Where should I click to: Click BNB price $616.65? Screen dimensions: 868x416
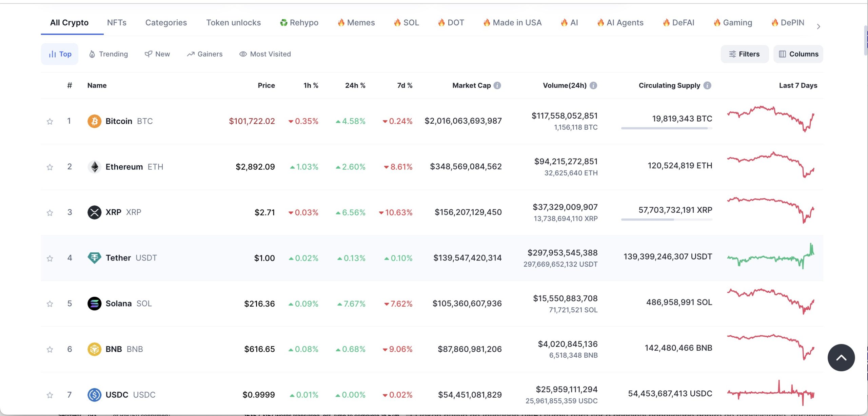click(x=259, y=349)
